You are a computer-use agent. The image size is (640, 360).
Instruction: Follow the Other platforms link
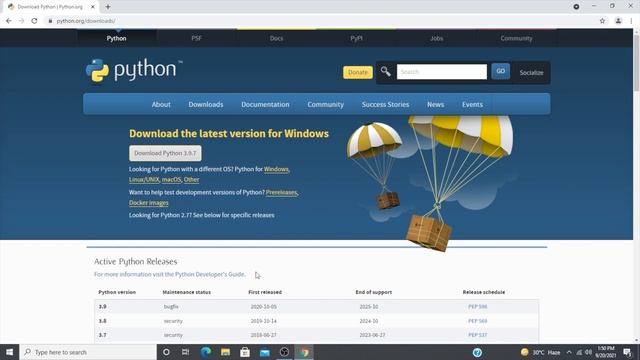(x=191, y=180)
